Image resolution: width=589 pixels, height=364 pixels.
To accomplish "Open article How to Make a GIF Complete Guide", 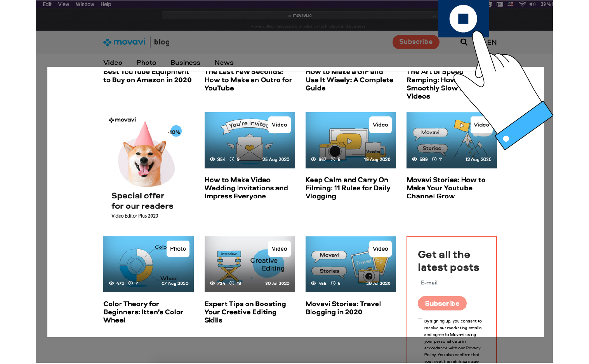I will click(349, 80).
